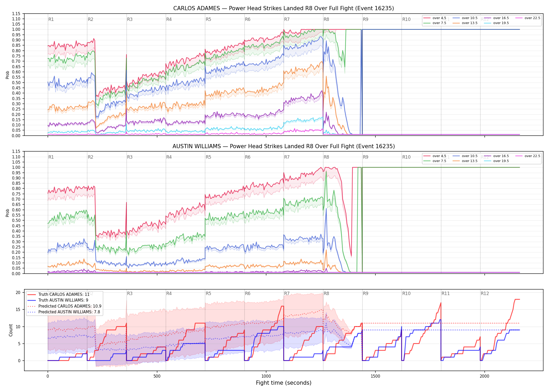Click the R3 round marker in top chart
This screenshot has height=392, width=549.
[x=130, y=19]
